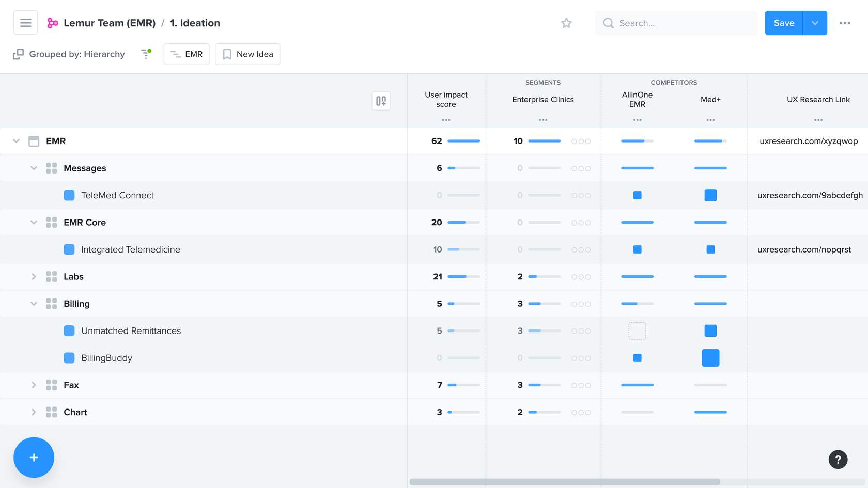Expand the Fax component
This screenshot has width=868, height=488.
(34, 385)
